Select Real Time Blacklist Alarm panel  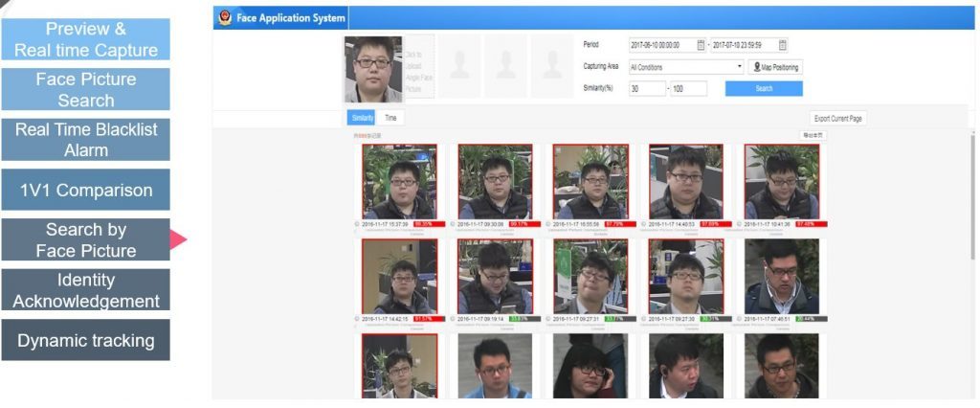click(x=85, y=140)
